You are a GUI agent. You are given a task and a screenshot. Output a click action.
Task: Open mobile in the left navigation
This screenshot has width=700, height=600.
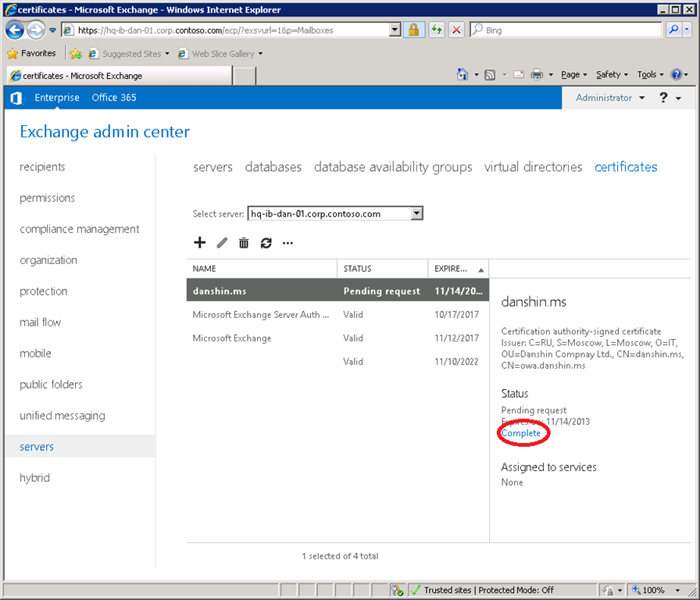click(35, 354)
